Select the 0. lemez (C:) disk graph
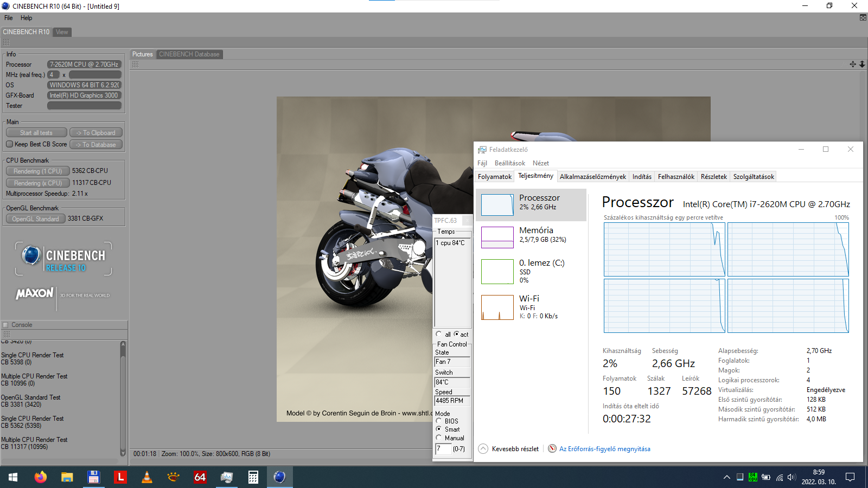The height and width of the screenshot is (488, 868). (x=497, y=272)
